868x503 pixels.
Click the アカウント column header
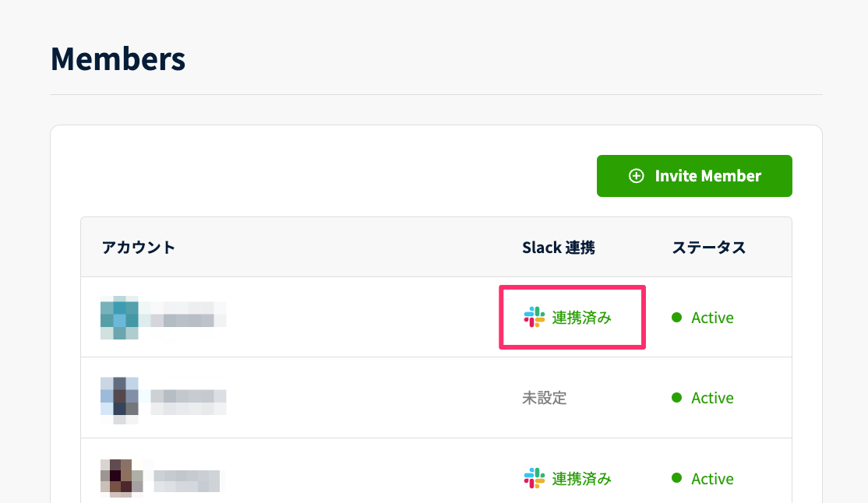point(139,248)
